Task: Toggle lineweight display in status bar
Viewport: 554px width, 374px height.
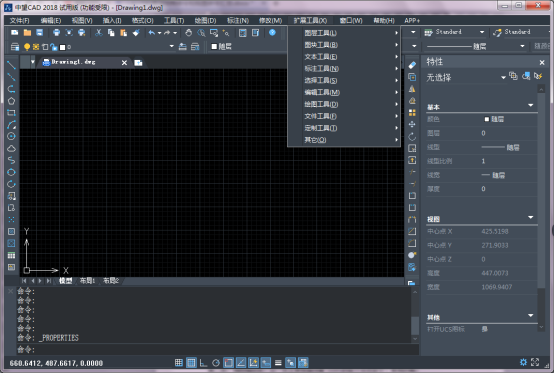Action: coord(278,363)
